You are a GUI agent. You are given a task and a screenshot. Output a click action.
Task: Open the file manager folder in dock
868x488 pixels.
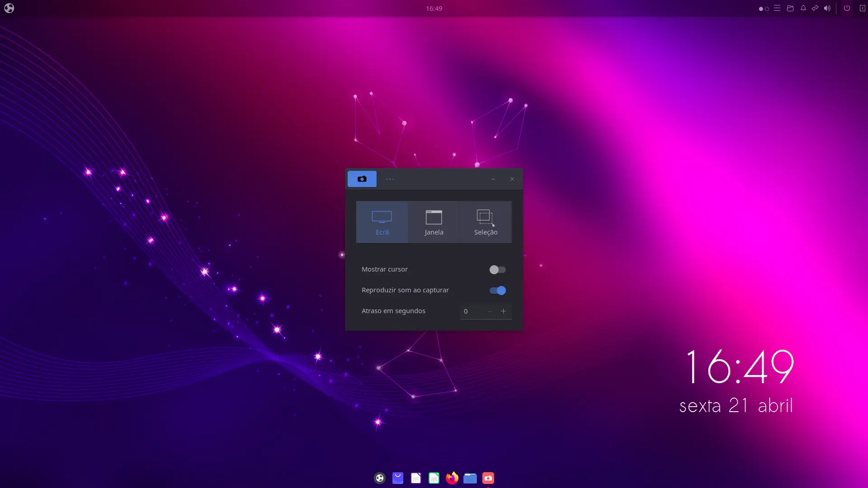(470, 478)
